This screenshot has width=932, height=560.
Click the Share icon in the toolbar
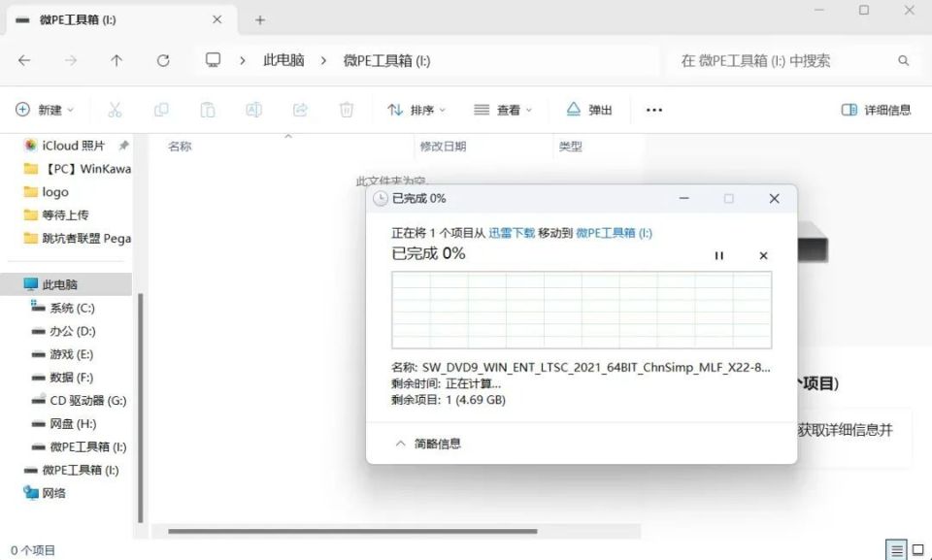coord(300,110)
